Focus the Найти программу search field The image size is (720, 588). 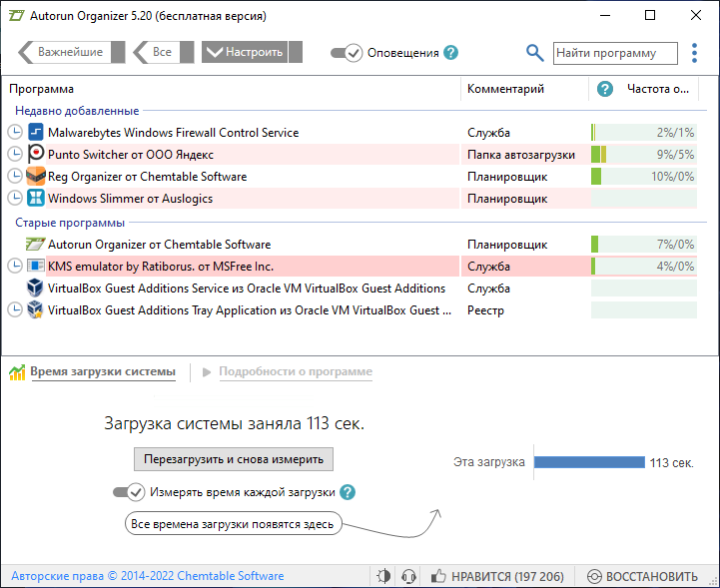615,53
